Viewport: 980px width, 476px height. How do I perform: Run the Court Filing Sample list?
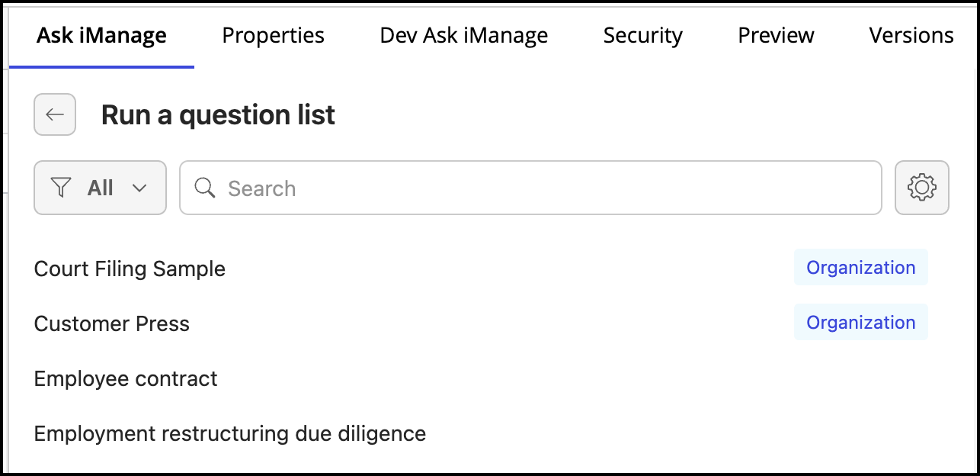click(x=130, y=269)
